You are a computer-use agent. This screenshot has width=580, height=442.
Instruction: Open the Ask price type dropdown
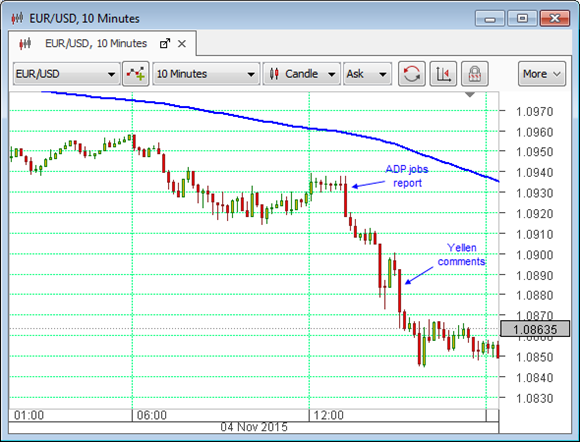367,74
